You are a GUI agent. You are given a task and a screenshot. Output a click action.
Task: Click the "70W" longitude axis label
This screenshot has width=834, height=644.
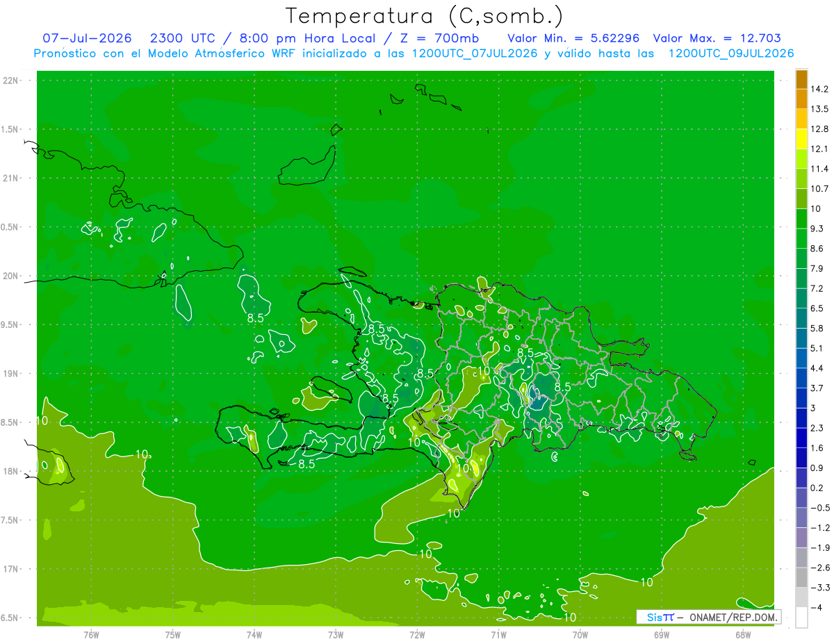[580, 634]
